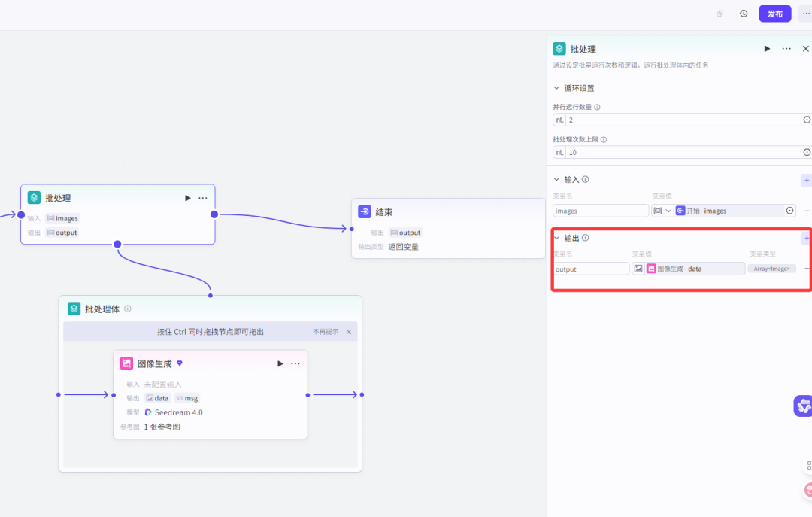Run test from the 批处理 panel header

tap(767, 49)
